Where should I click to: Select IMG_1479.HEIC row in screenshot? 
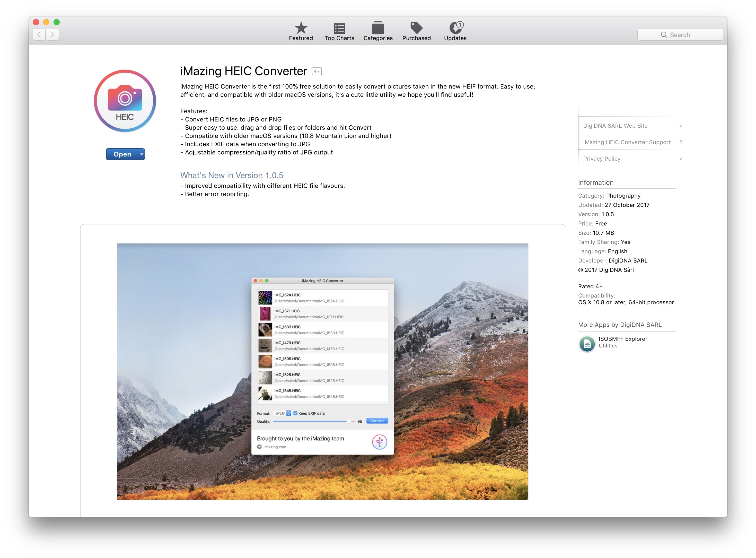pos(322,346)
